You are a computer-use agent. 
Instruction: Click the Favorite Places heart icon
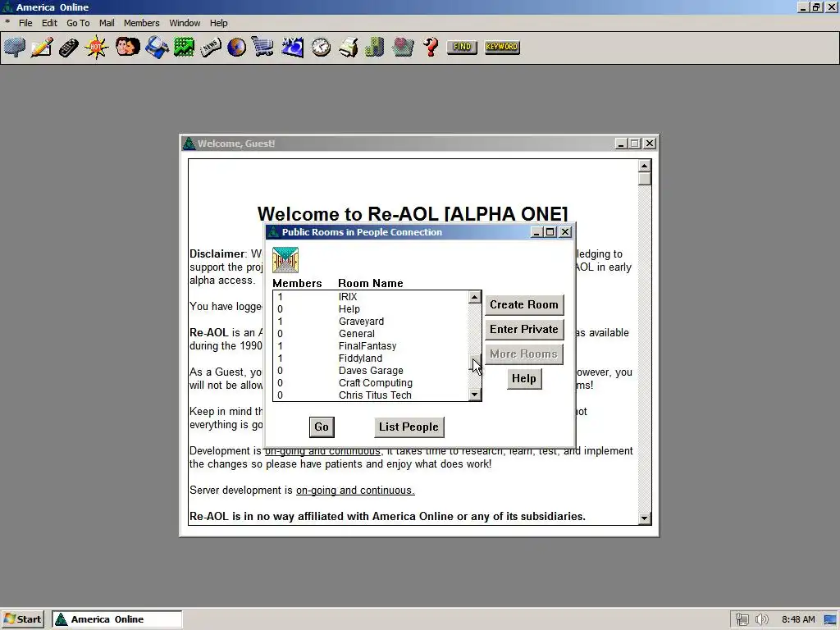(402, 47)
